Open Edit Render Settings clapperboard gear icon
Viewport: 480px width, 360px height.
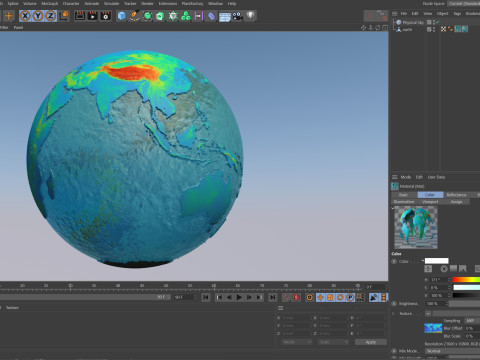point(106,16)
